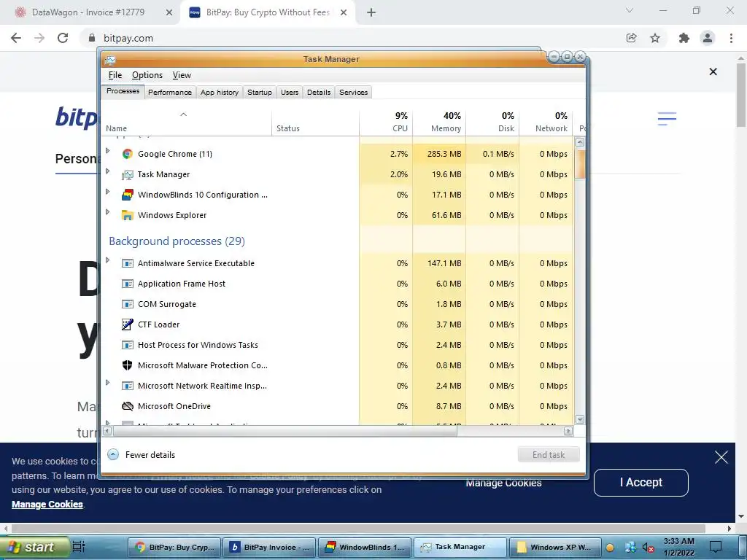The height and width of the screenshot is (560, 747).
Task: Click the WindowBlinds 10 Configuration process icon
Action: coord(127,195)
